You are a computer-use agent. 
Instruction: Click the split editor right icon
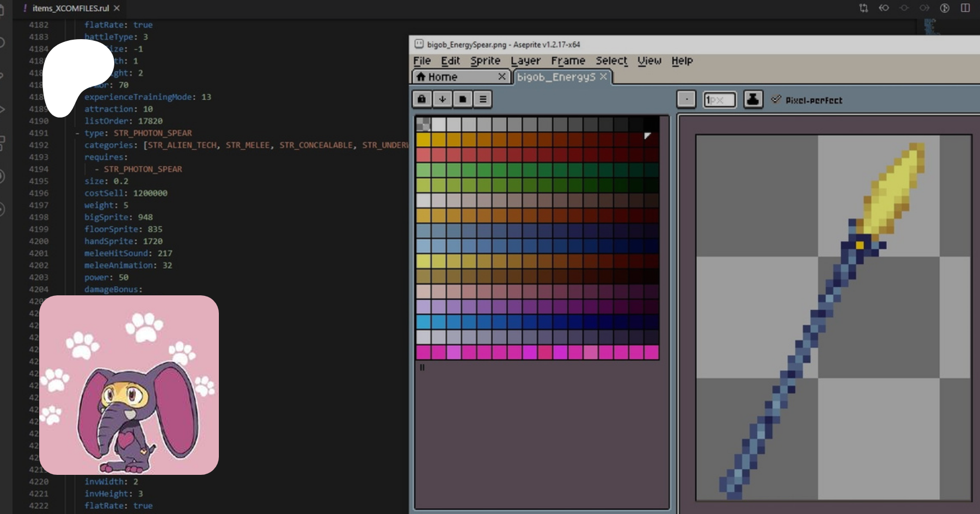965,8
